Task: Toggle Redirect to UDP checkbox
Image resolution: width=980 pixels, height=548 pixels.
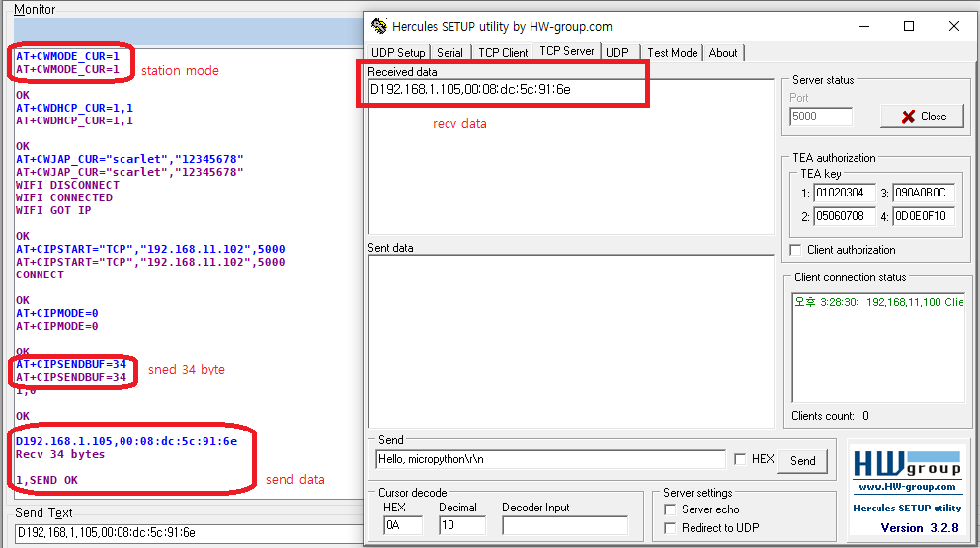Action: [x=670, y=528]
